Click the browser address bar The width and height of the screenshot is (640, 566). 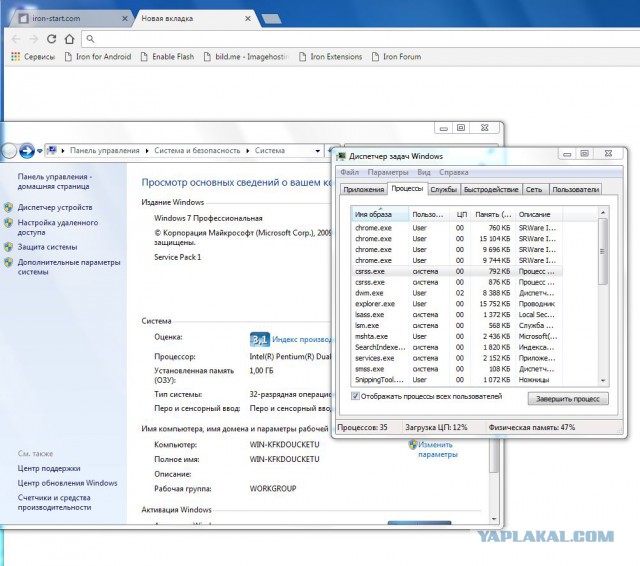pyautogui.click(x=359, y=39)
